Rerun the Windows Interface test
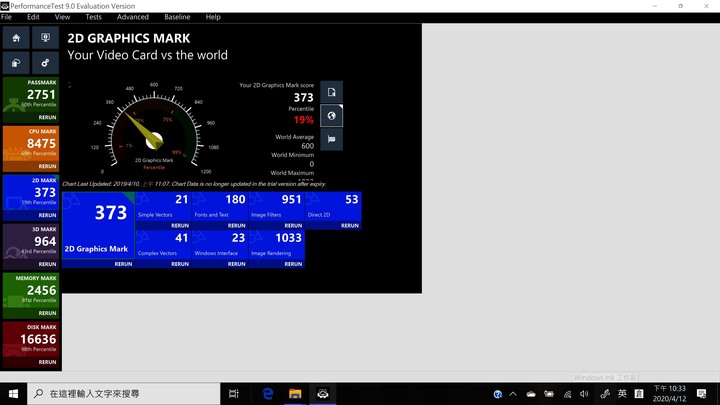720x405 pixels. tap(236, 264)
